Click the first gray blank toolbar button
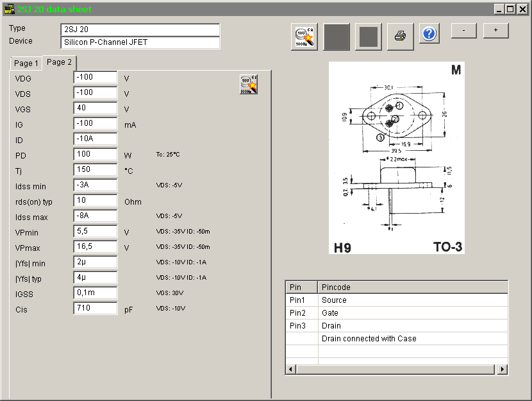The height and width of the screenshot is (401, 532). point(337,37)
